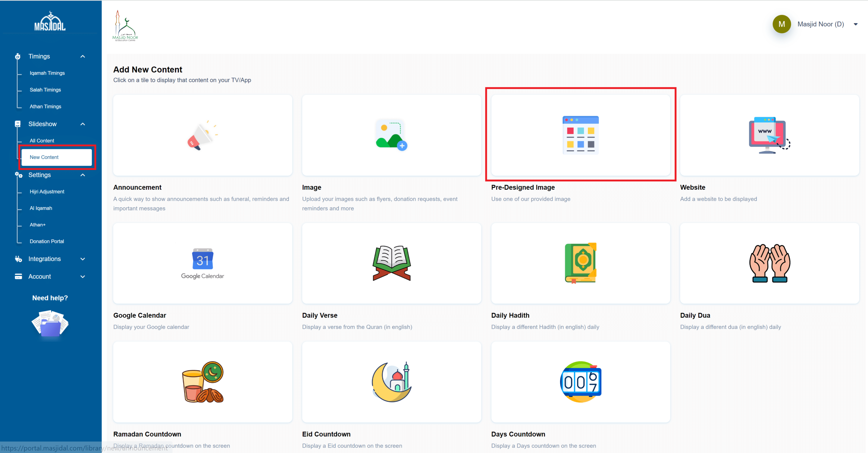The width and height of the screenshot is (868, 453).
Task: Click the Masjidal logo in sidebar
Action: pos(50,21)
